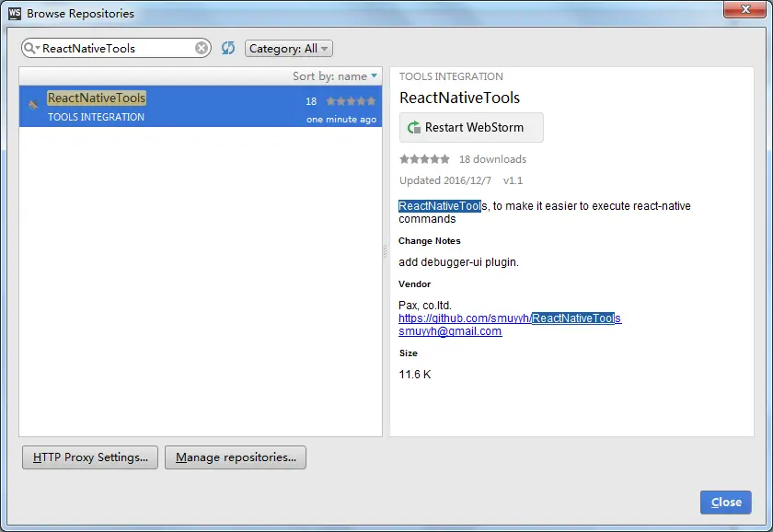Click the smuyyh@gmail.com email link
The height and width of the screenshot is (532, 773).
click(450, 330)
